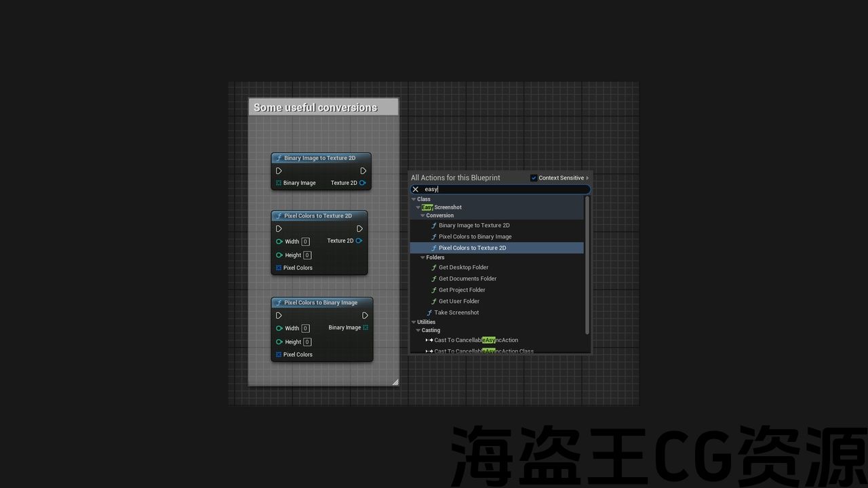Grab the comment box resize handle
This screenshot has height=488, width=868.
pyautogui.click(x=395, y=382)
